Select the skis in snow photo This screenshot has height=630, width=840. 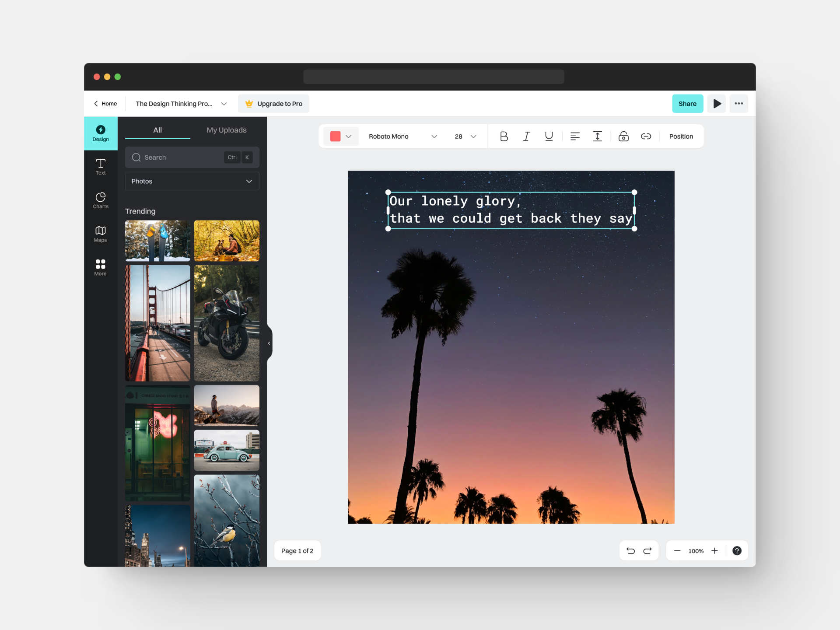click(157, 241)
